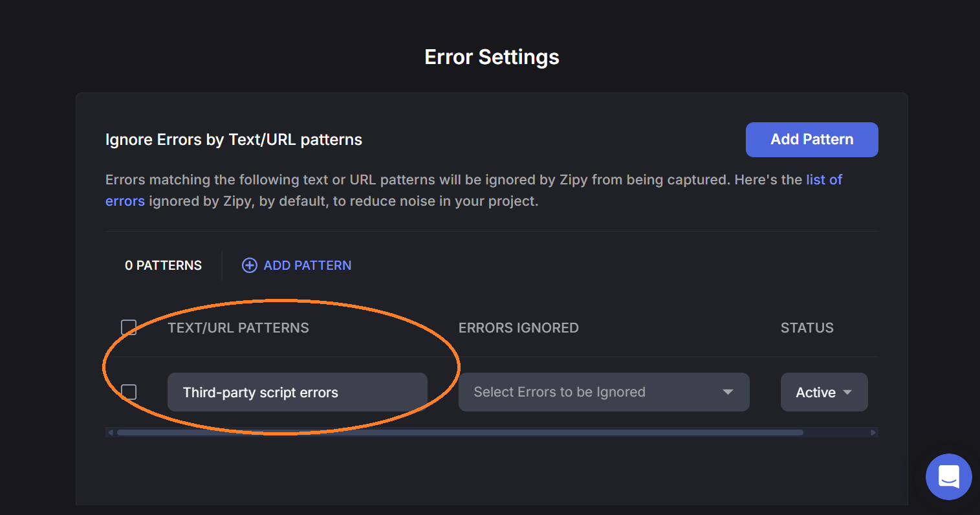980x515 pixels.
Task: Click the TEXT/URL PATTERNS column header
Action: (238, 328)
